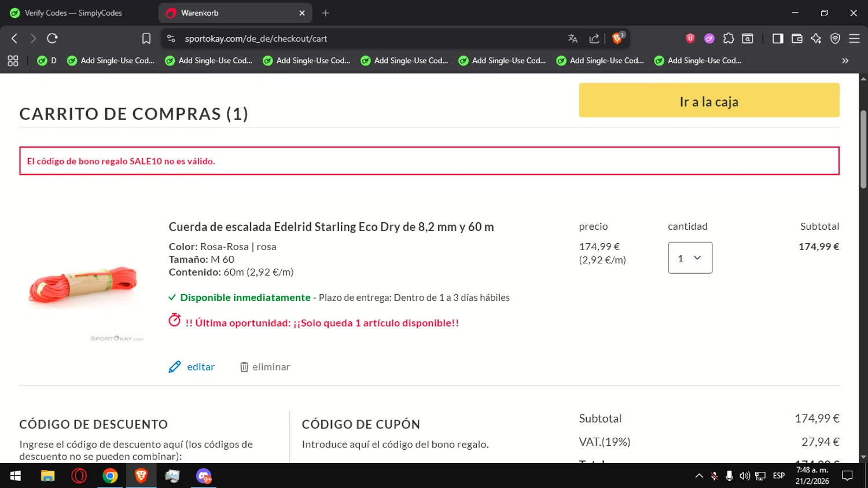Click the share page icon
Image resolution: width=868 pixels, height=488 pixels.
594,39
